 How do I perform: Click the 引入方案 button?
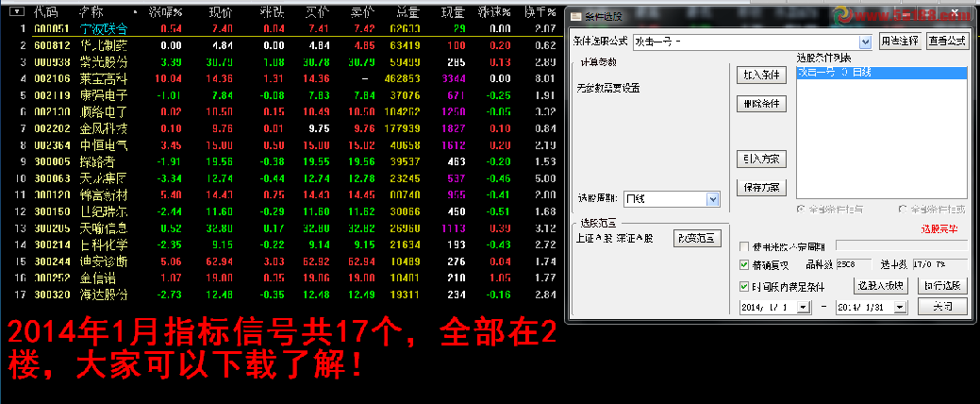pos(761,159)
